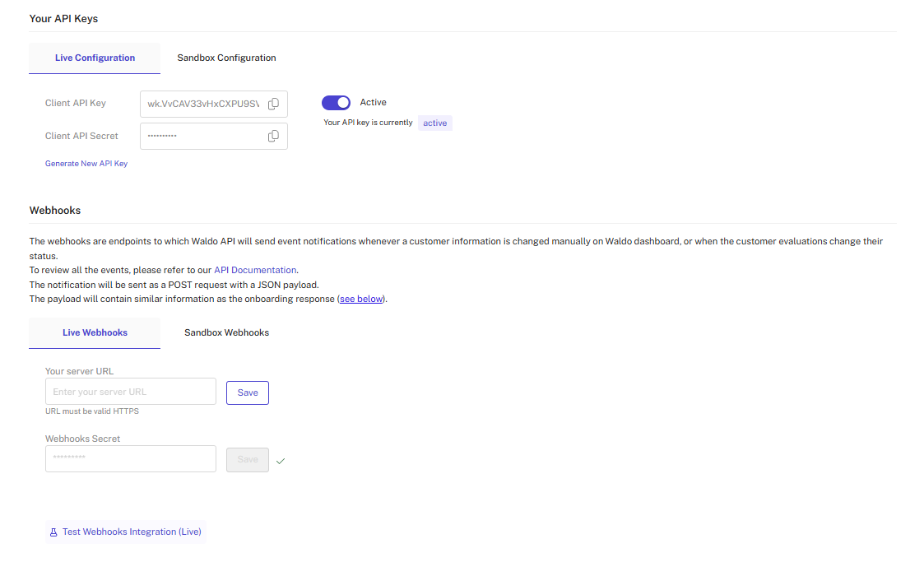This screenshot has width=924, height=562.
Task: Click the Generate New API Key link
Action: pos(86,164)
